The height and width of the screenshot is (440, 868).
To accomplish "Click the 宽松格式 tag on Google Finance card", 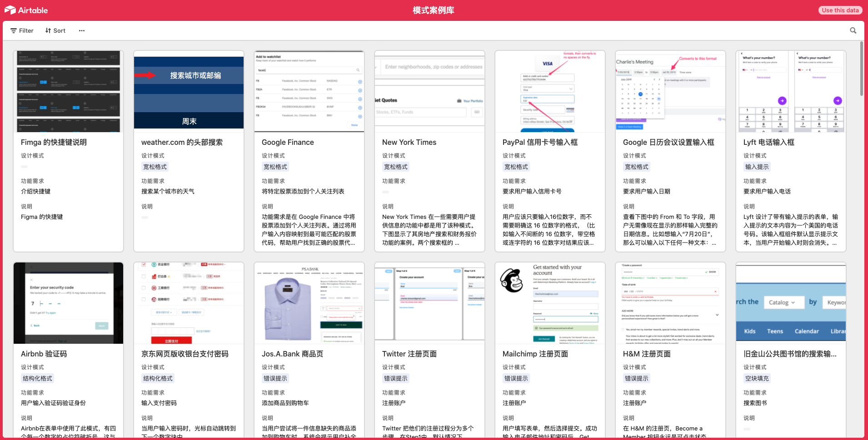I will [x=275, y=167].
